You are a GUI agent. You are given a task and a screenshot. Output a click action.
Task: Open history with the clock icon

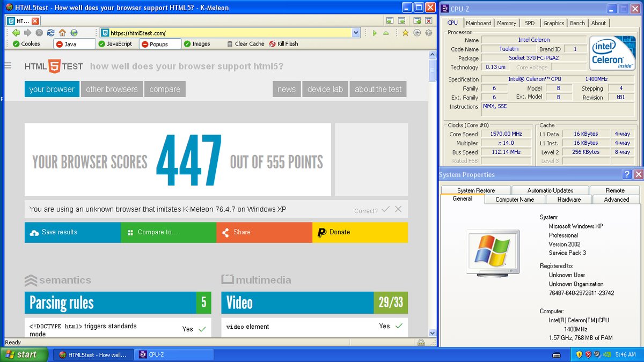point(417,33)
